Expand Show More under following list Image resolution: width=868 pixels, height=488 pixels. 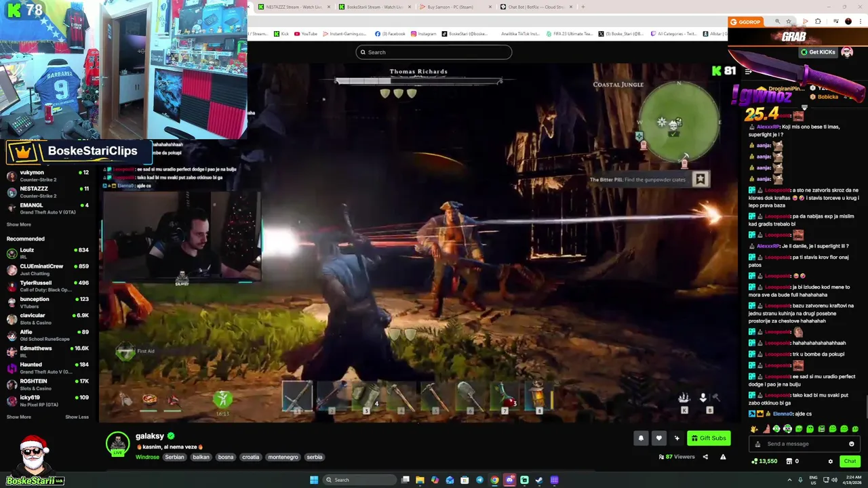pyautogui.click(x=19, y=224)
